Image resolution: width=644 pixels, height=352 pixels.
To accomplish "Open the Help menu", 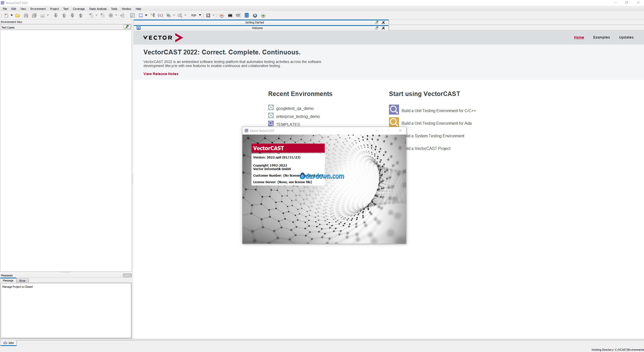I will (138, 9).
